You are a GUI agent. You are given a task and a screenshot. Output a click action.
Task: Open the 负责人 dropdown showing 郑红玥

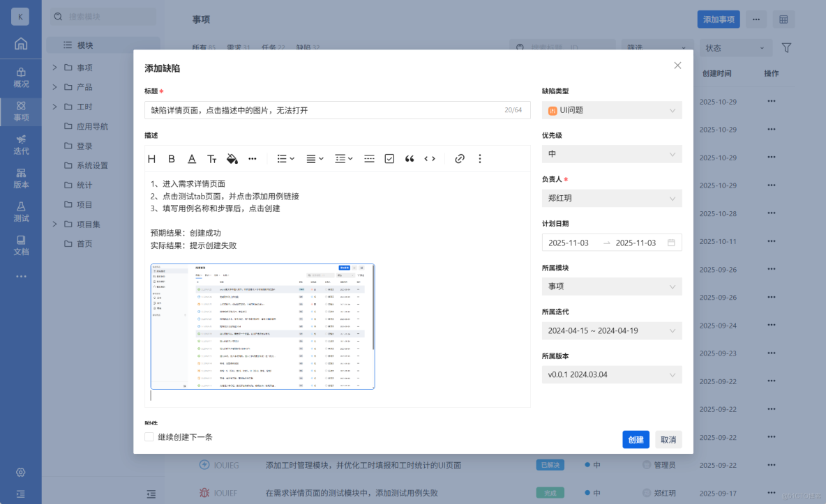pos(611,198)
